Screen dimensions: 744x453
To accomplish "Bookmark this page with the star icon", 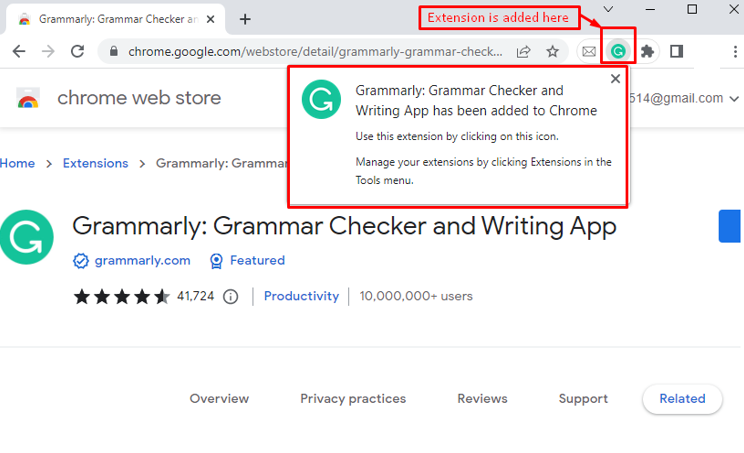I will pos(552,51).
